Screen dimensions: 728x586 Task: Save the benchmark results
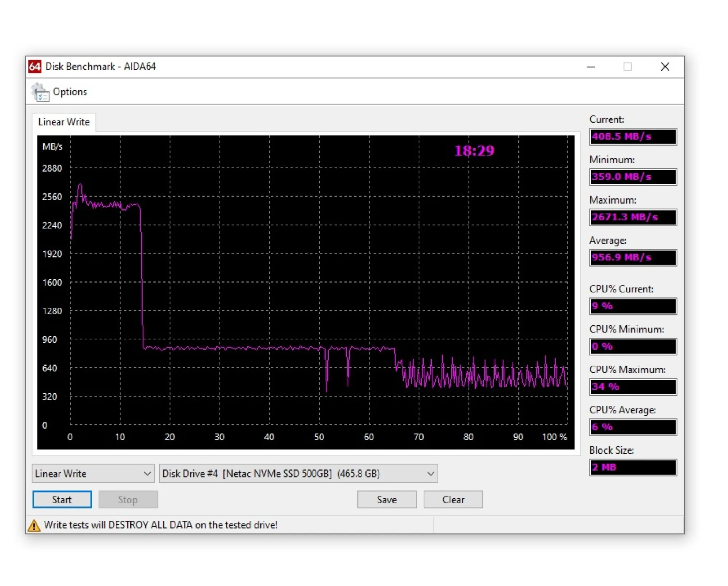pyautogui.click(x=387, y=500)
